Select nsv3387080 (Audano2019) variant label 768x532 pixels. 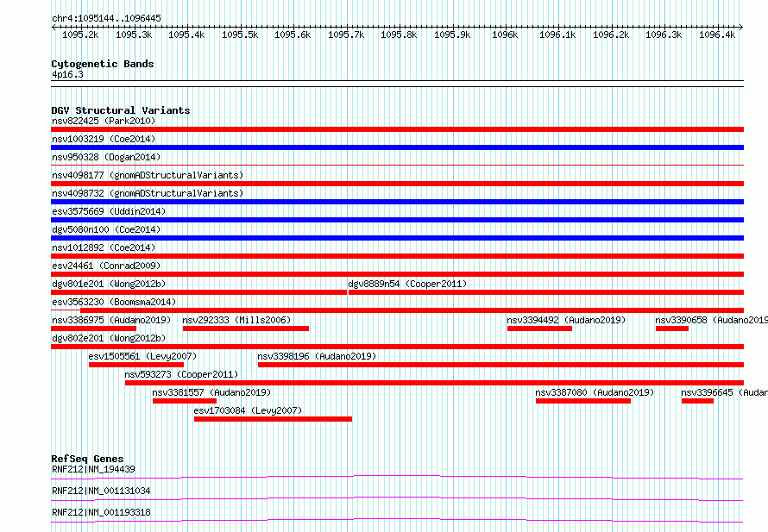coord(595,392)
